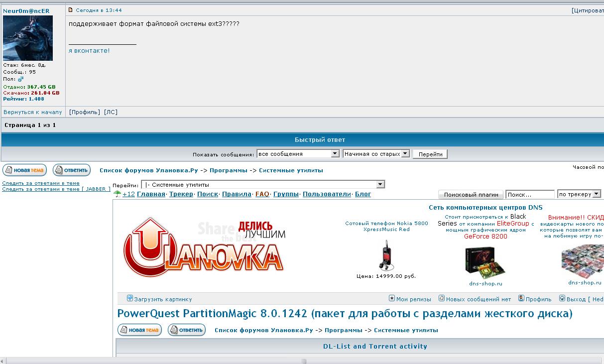Click the upper 'ответить' button
Screen dimensions: 604x364
coord(72,170)
